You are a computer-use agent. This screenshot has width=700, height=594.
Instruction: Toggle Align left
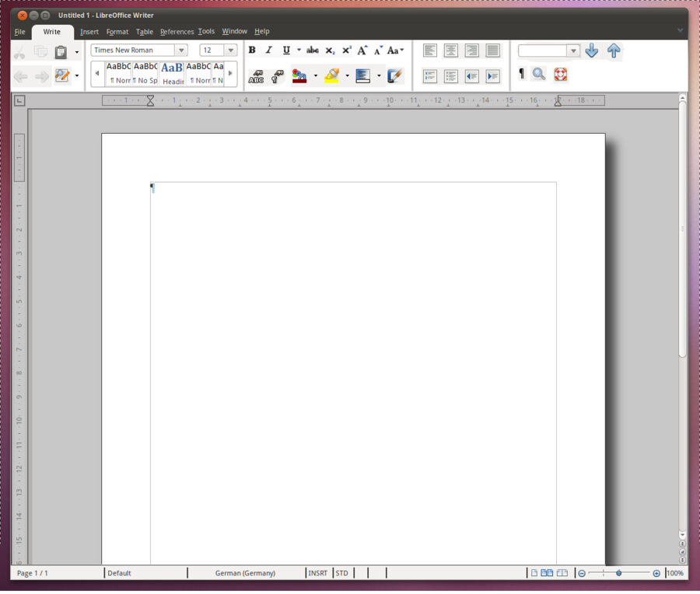point(430,51)
